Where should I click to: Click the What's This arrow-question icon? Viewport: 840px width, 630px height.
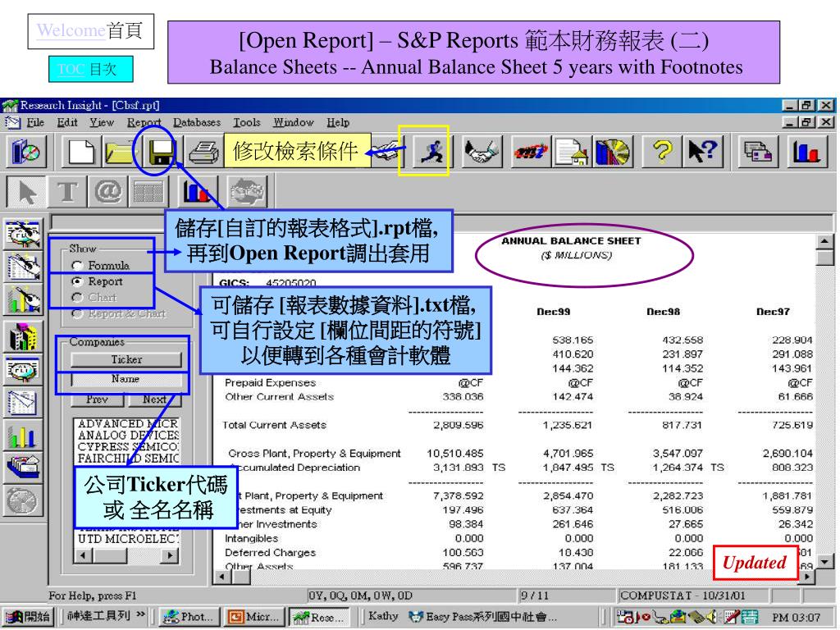pyautogui.click(x=701, y=152)
